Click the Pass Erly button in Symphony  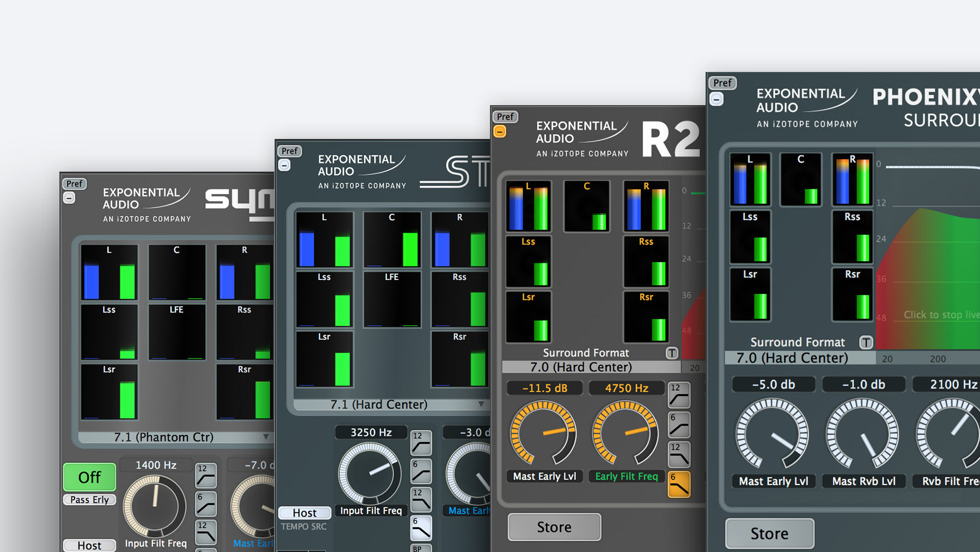tap(90, 500)
